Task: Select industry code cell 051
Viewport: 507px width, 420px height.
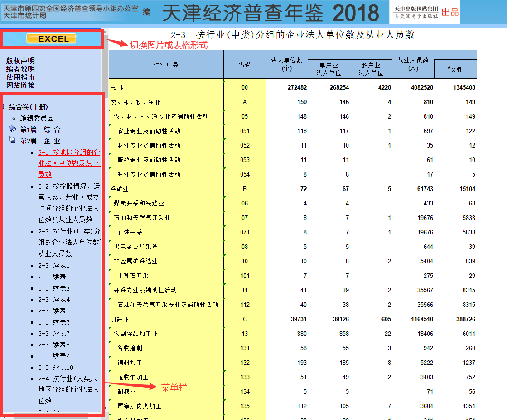Action: pyautogui.click(x=245, y=131)
